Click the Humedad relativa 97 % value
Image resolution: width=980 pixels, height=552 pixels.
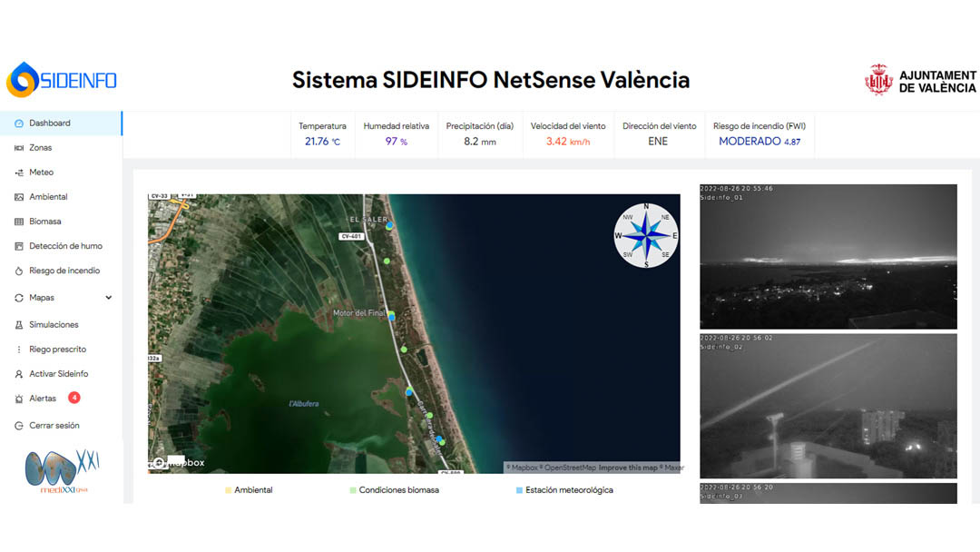397,142
